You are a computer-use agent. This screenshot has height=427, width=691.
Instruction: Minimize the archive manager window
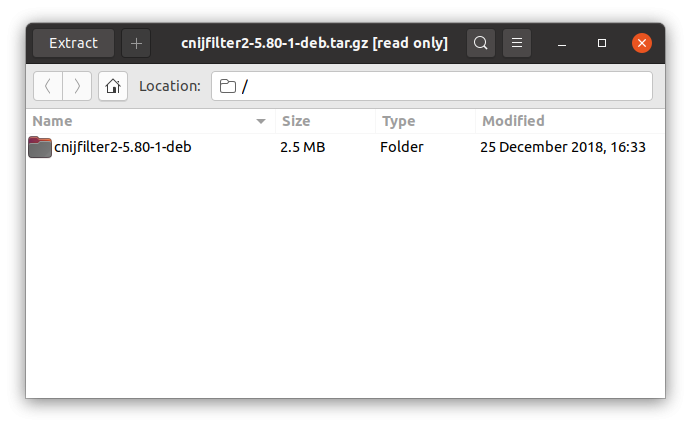562,43
